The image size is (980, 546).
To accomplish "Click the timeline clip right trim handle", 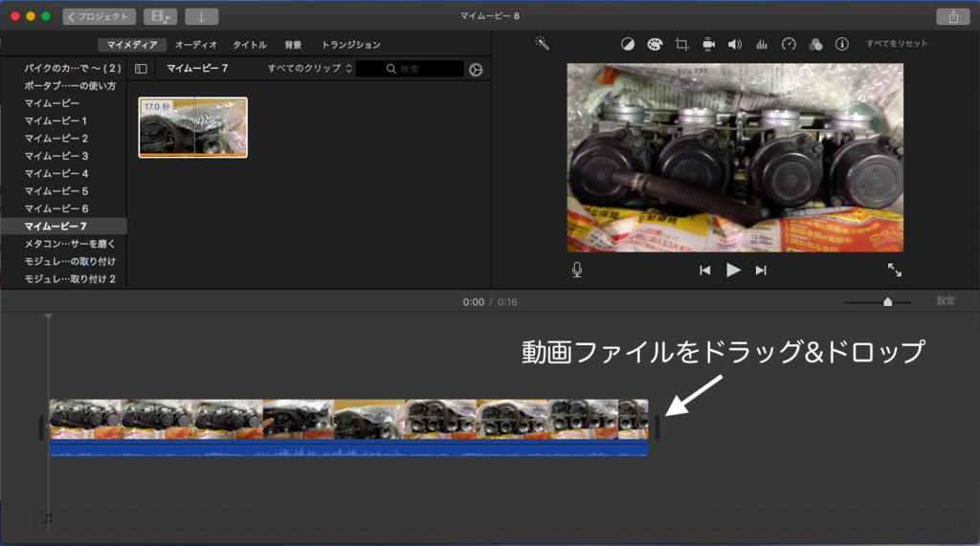I will pos(657,428).
